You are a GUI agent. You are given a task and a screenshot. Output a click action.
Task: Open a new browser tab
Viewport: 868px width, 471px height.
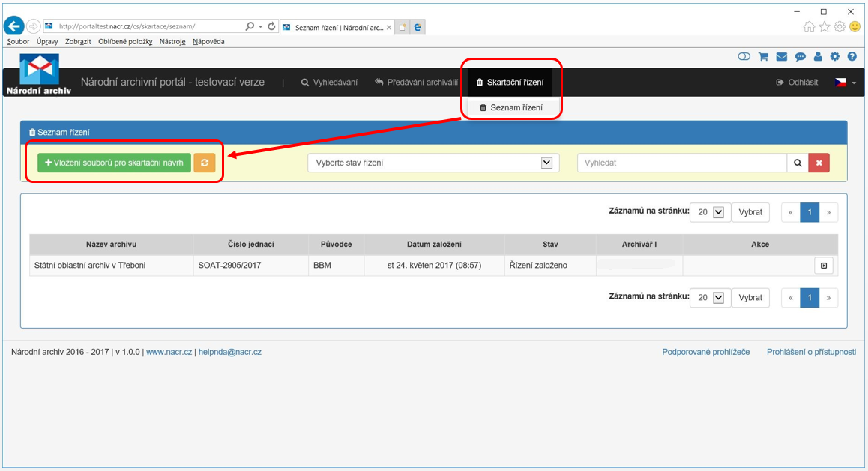(403, 27)
